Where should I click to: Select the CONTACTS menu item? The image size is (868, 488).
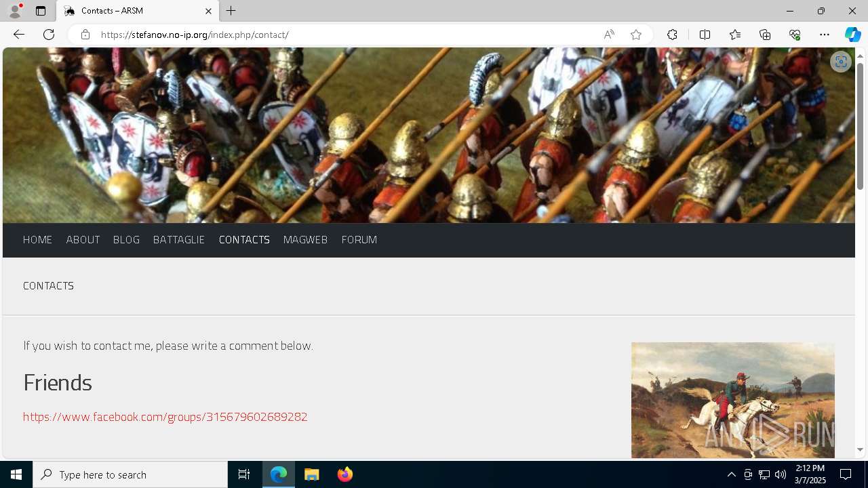(x=244, y=240)
